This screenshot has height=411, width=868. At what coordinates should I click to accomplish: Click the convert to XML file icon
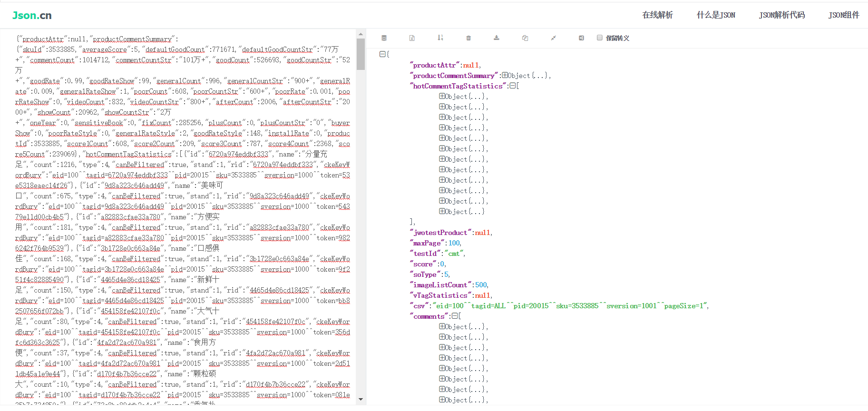[412, 38]
